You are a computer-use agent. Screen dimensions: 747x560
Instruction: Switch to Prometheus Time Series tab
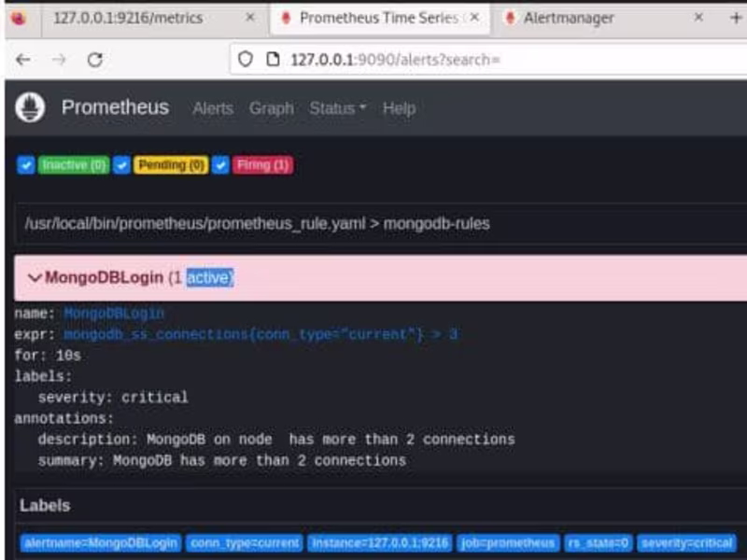380,18
